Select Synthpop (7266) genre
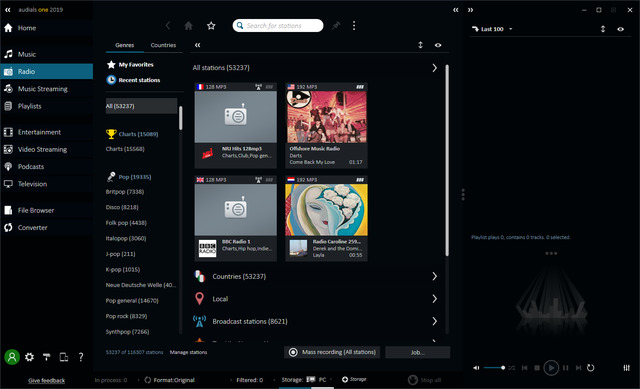Image resolution: width=640 pixels, height=389 pixels. click(x=127, y=332)
